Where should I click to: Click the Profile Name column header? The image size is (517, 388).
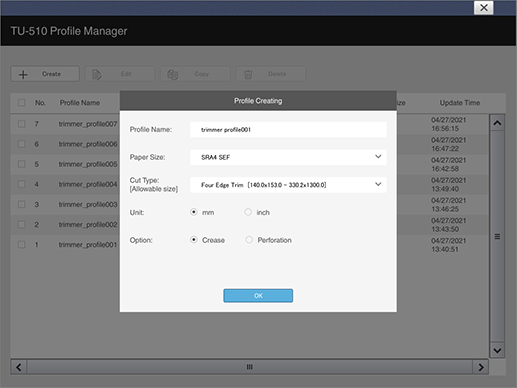coord(80,103)
